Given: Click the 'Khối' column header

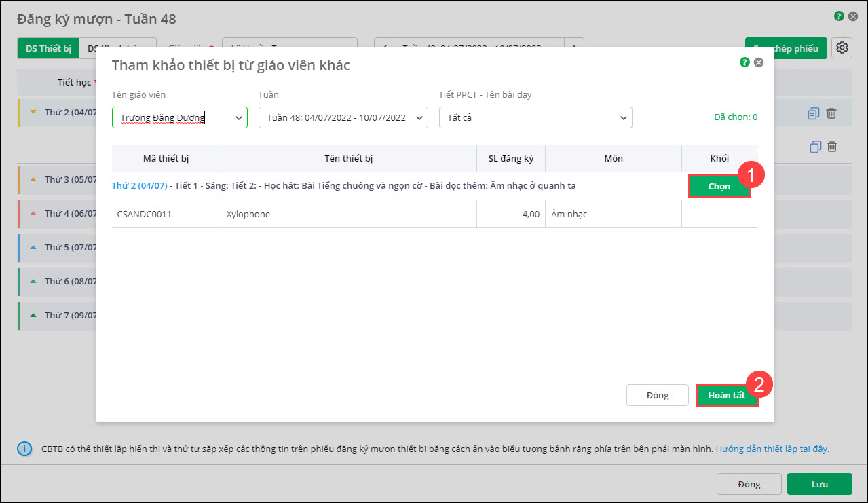Looking at the screenshot, I should pos(719,158).
